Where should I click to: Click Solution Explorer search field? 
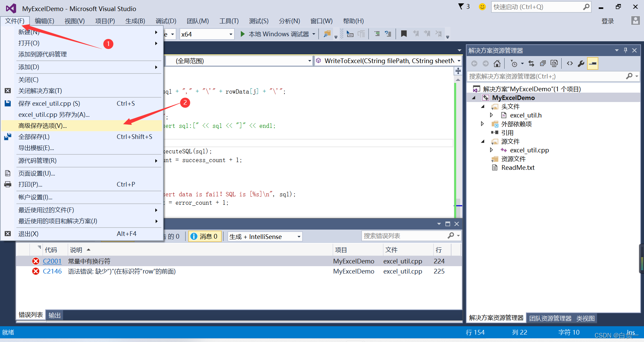[x=547, y=76]
